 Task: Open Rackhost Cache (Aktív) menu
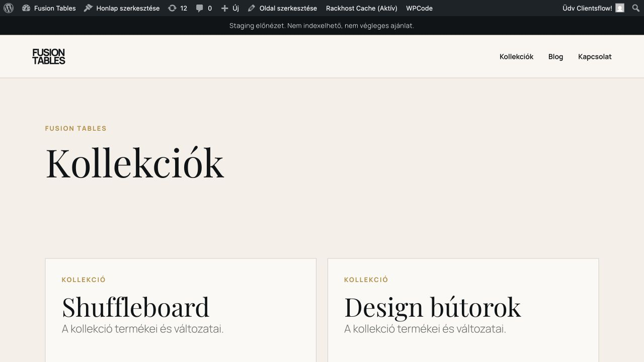click(362, 8)
